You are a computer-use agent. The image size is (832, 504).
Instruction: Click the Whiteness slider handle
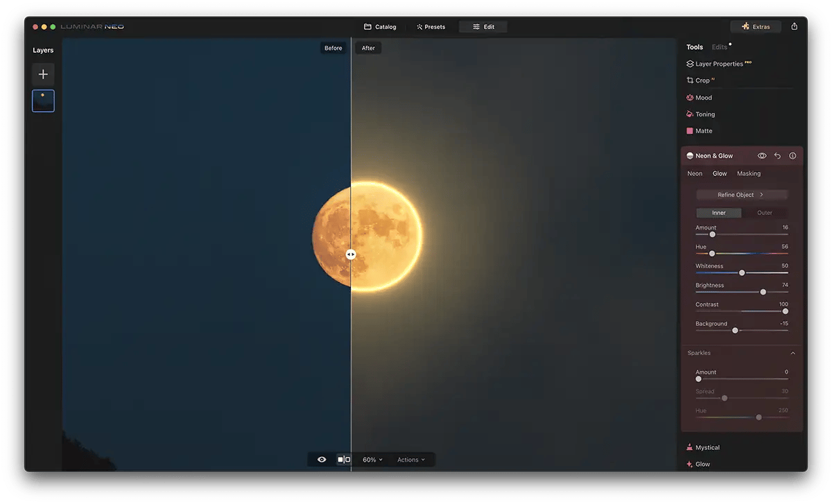tap(742, 273)
